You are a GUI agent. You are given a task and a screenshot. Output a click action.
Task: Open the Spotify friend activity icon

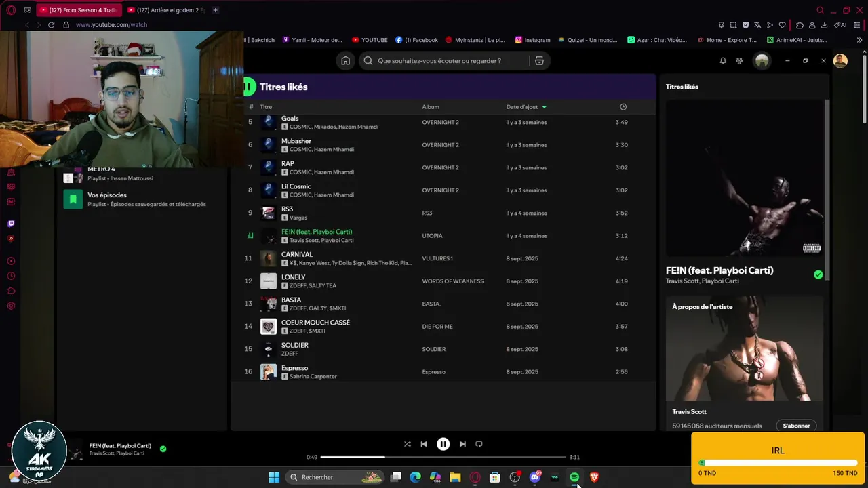[739, 61]
